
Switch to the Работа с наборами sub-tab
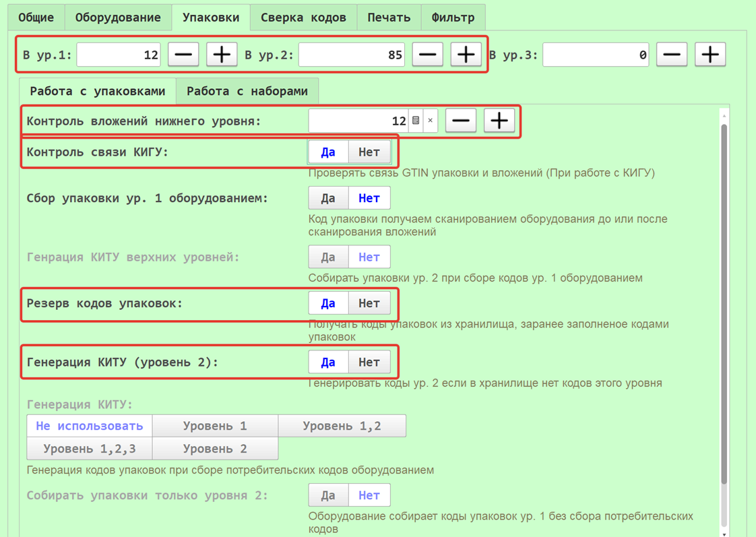coord(247,91)
